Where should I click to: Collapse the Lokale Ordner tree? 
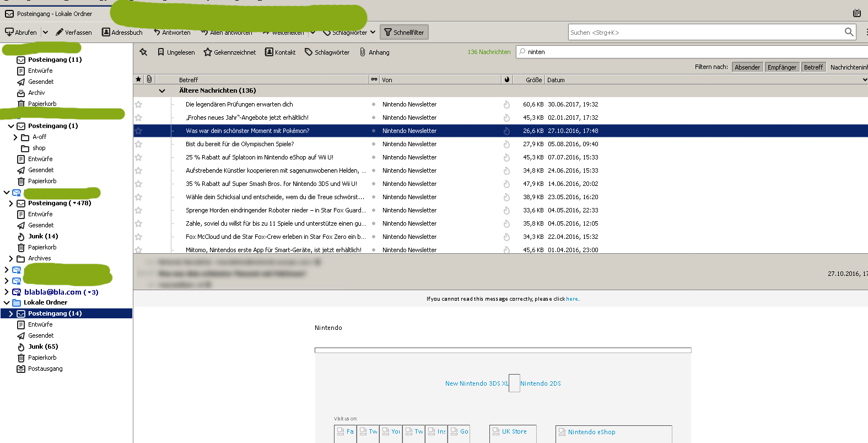click(6, 302)
